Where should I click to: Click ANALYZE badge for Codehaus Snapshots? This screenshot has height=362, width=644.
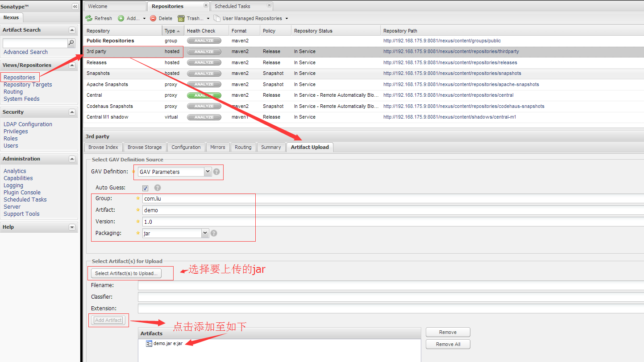pyautogui.click(x=204, y=106)
